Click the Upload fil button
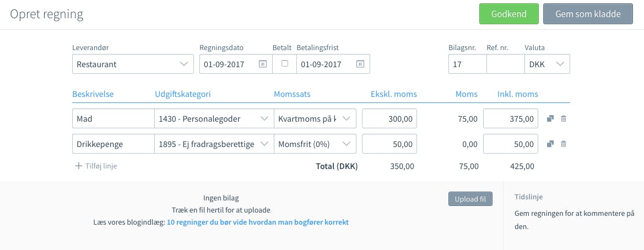644x250 pixels. (470, 199)
